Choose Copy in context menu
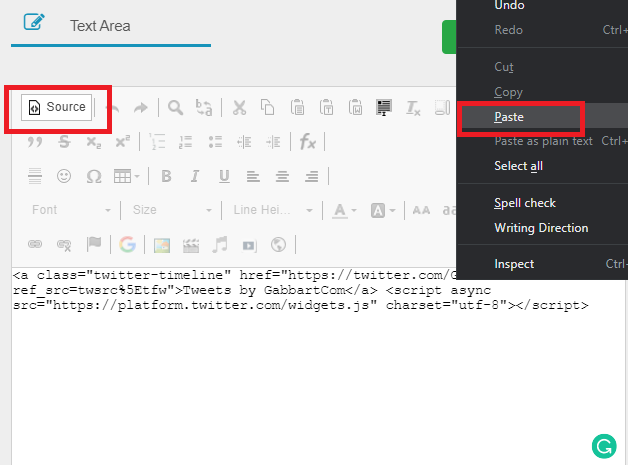 543,92
